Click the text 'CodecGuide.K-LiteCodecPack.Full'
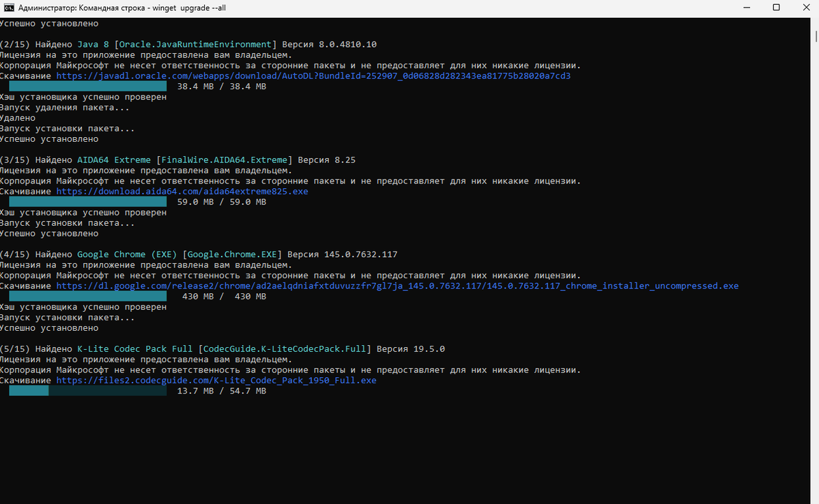819x504 pixels. [x=285, y=349]
